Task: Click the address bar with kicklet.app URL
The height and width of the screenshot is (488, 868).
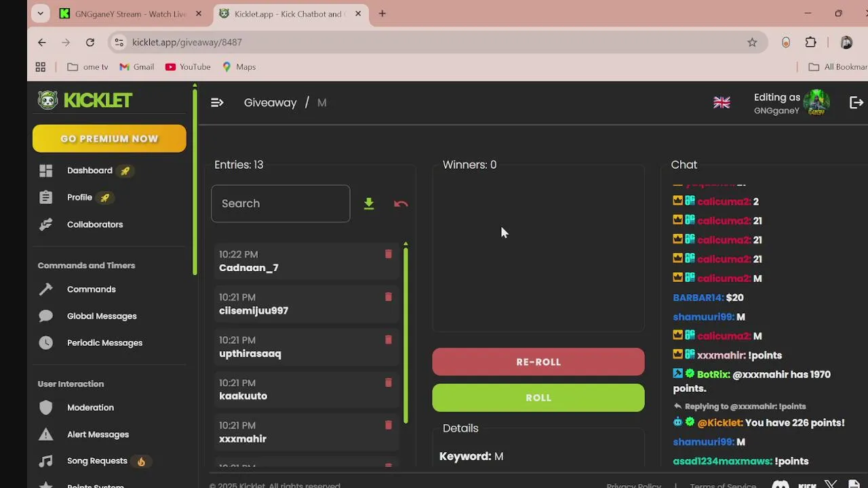Action: point(437,42)
